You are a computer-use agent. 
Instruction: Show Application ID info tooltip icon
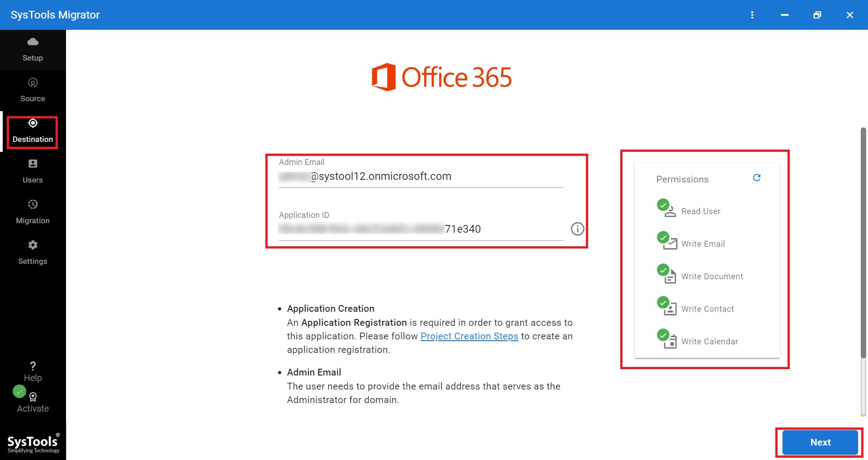[x=577, y=229]
